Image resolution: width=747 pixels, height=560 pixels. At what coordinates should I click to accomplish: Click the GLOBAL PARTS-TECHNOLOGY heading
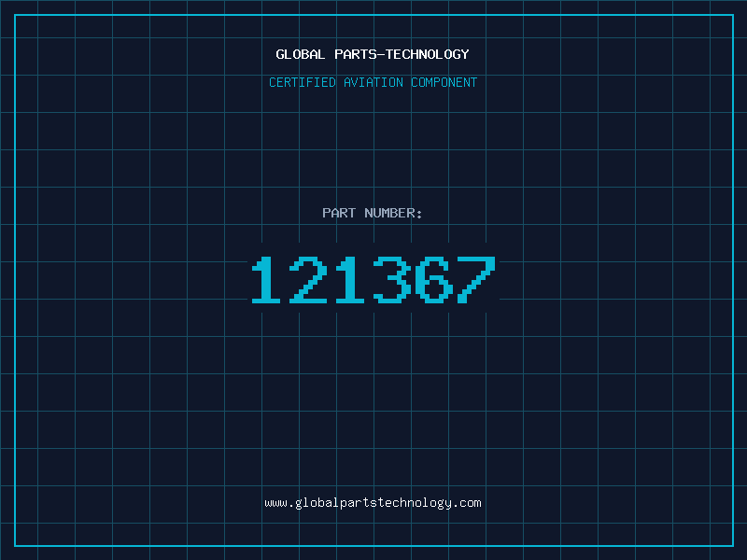click(x=373, y=54)
